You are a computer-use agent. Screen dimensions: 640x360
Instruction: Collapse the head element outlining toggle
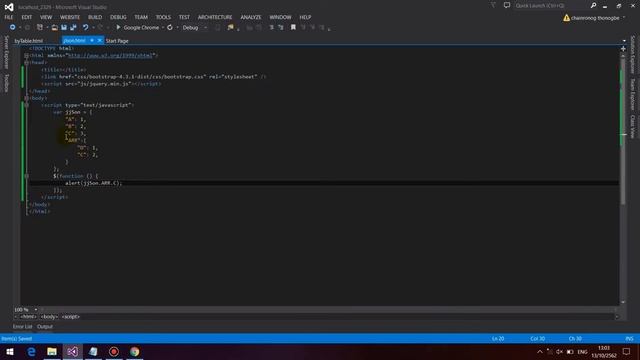click(x=26, y=62)
